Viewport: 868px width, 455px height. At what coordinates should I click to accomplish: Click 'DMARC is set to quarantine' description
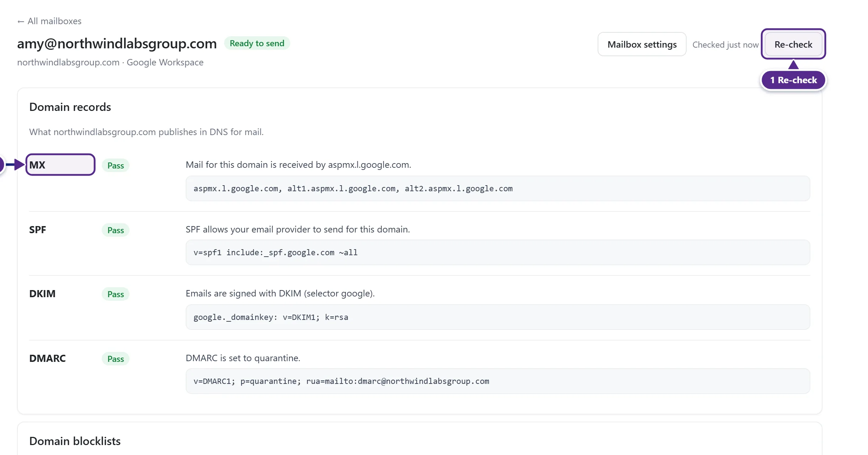(243, 358)
